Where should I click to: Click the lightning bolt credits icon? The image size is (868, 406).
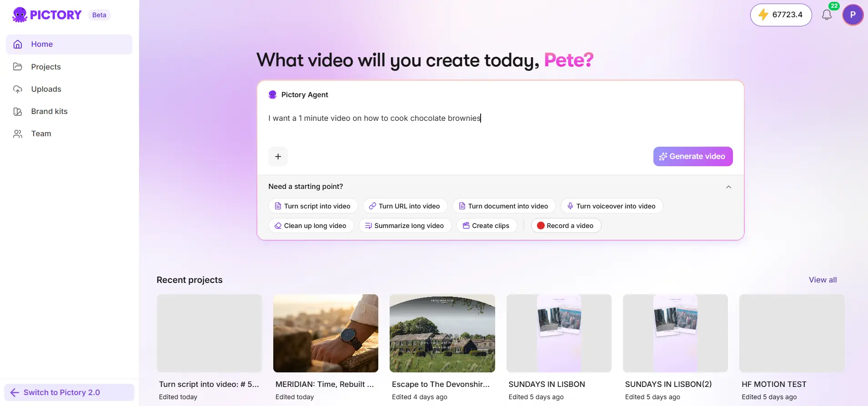(x=763, y=15)
